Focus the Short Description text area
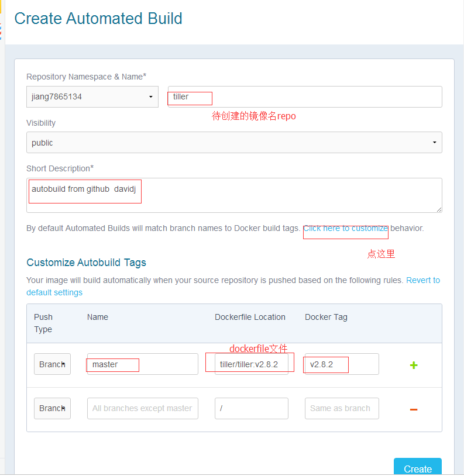This screenshot has height=476, width=464. pyautogui.click(x=234, y=195)
